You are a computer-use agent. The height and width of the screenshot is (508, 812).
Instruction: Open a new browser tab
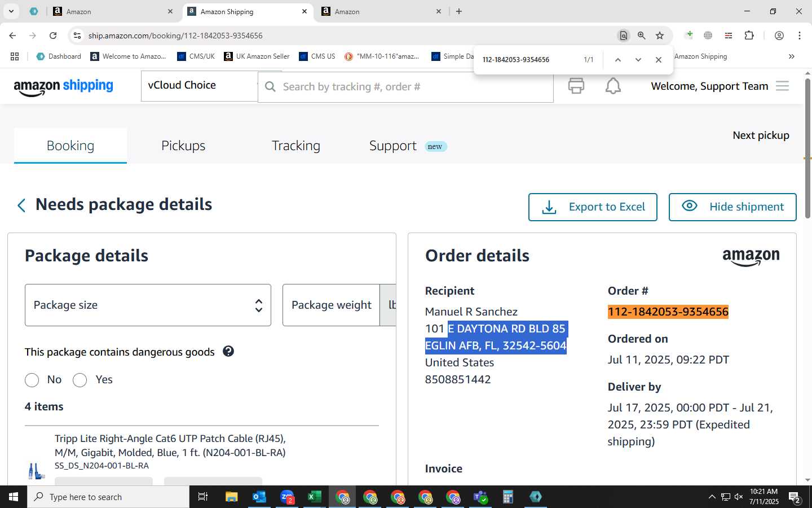[459, 11]
